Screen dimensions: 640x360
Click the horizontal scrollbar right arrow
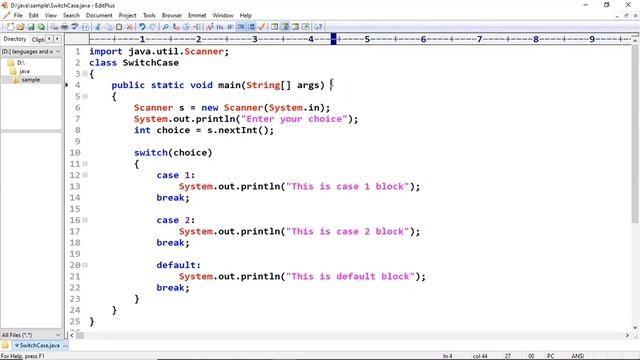627,335
